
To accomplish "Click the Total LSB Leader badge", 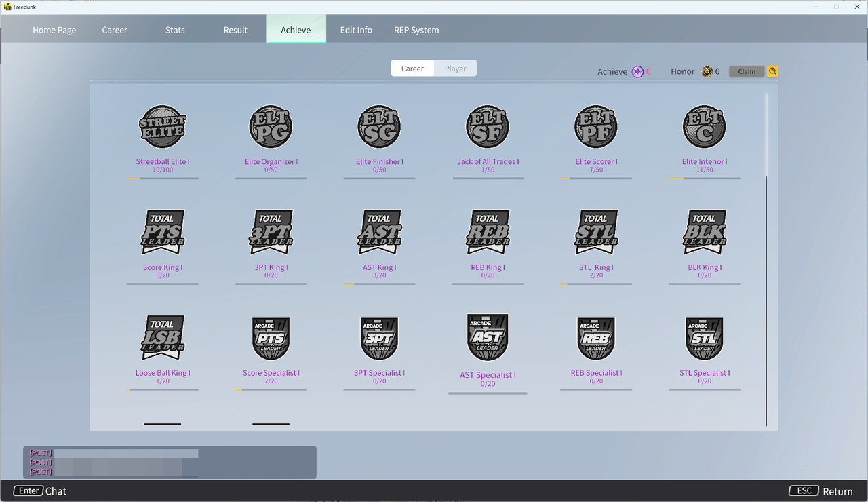I will point(163,338).
